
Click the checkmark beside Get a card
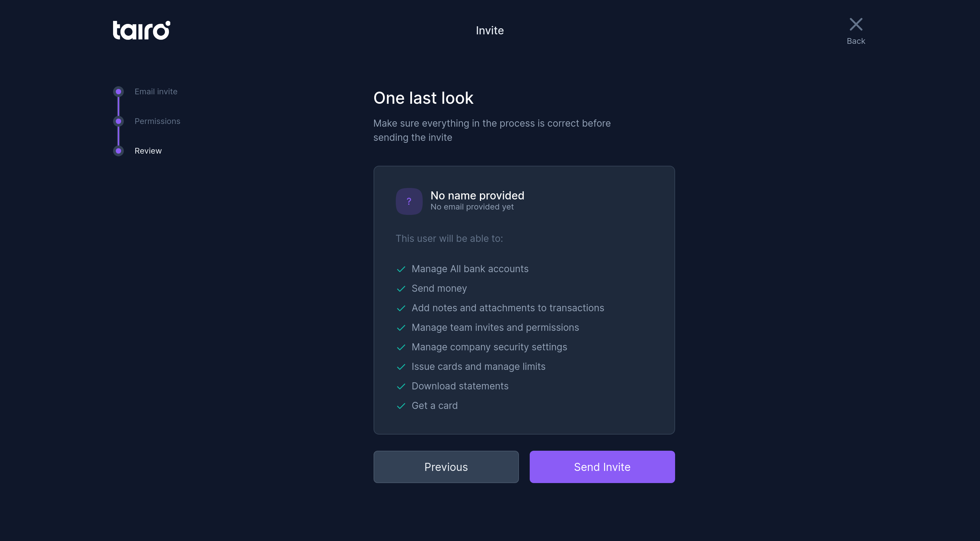pyautogui.click(x=401, y=406)
